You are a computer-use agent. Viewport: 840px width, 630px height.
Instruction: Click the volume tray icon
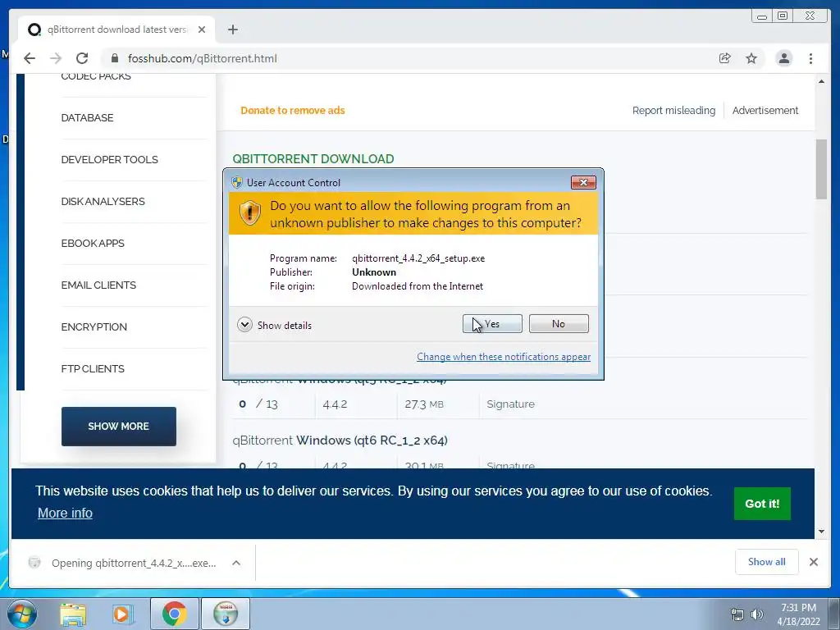(756, 614)
